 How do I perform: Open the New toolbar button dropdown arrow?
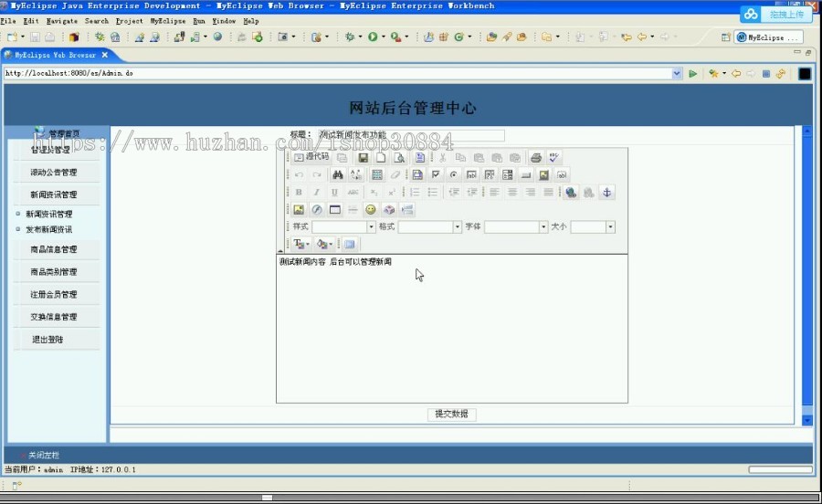tap(23, 37)
